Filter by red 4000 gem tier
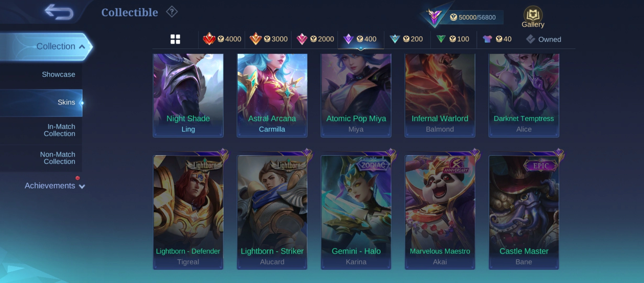The width and height of the screenshot is (644, 283). pyautogui.click(x=222, y=39)
